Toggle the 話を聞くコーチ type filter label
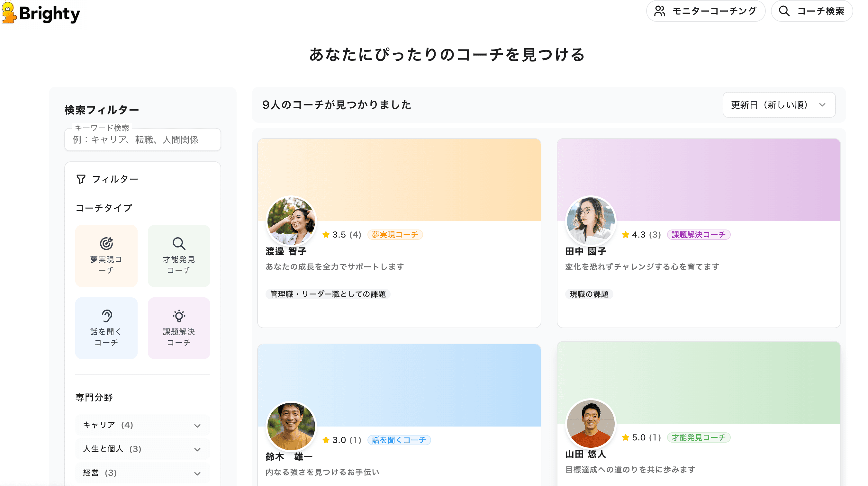Viewport: 868px width, 486px height. [106, 337]
